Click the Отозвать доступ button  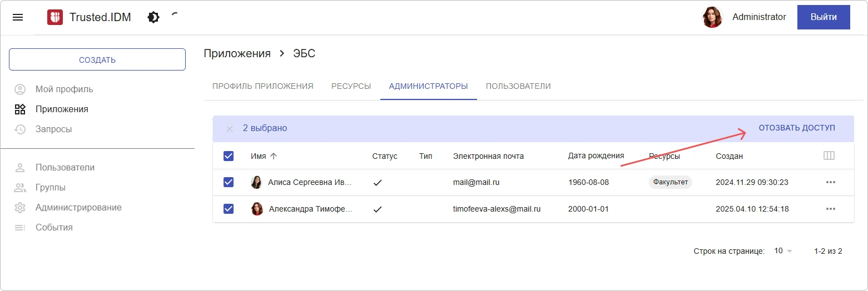point(797,128)
